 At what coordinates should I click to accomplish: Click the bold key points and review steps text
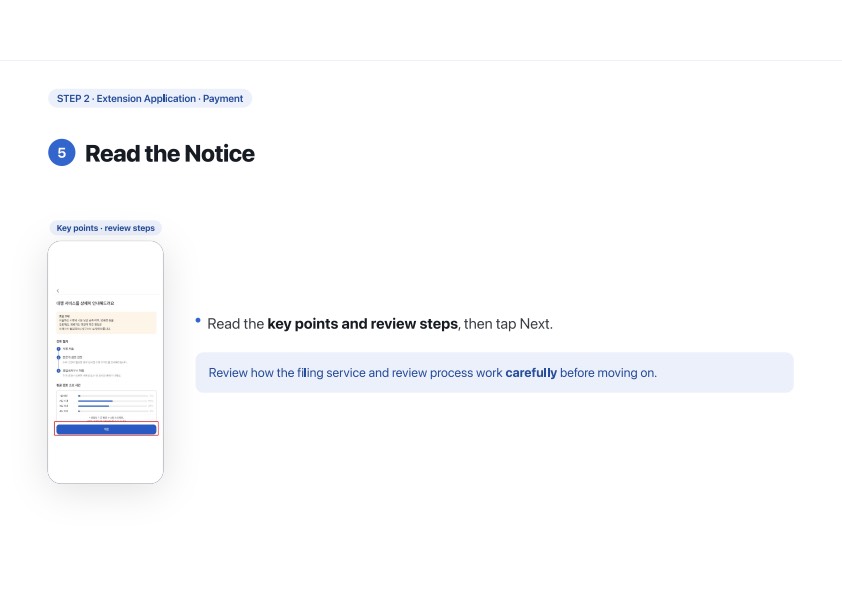tap(362, 324)
